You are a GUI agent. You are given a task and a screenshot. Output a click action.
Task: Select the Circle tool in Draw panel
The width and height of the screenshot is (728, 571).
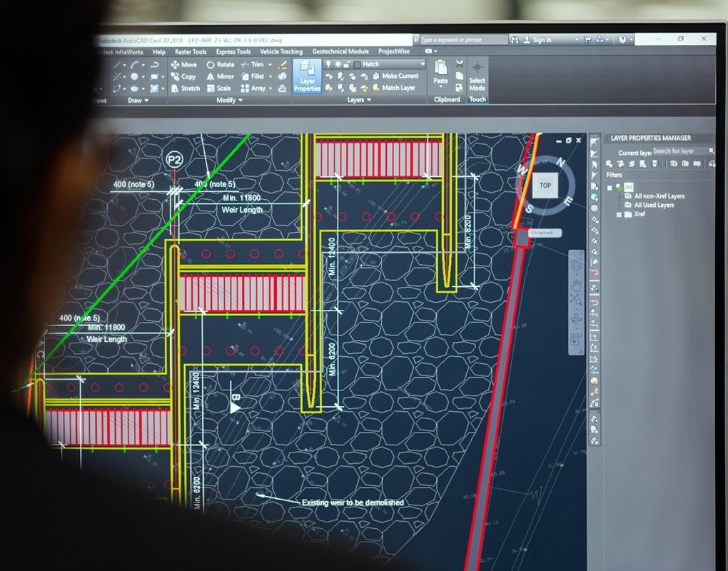pos(134,76)
